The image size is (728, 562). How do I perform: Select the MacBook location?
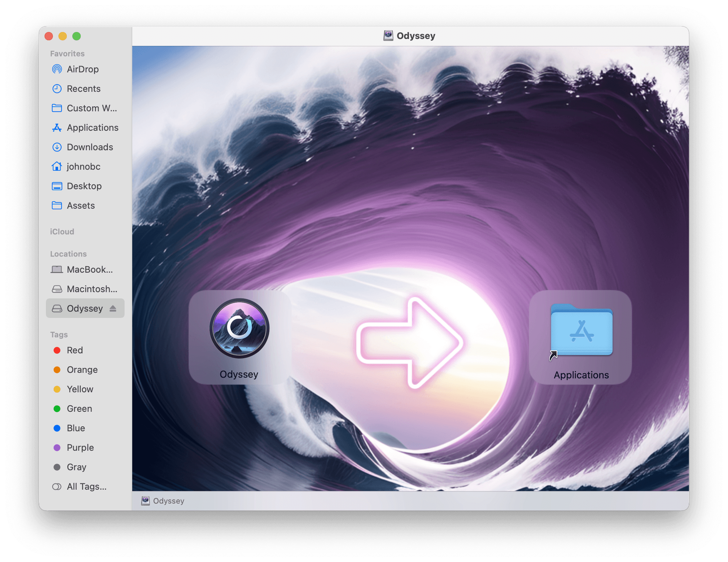(x=89, y=270)
